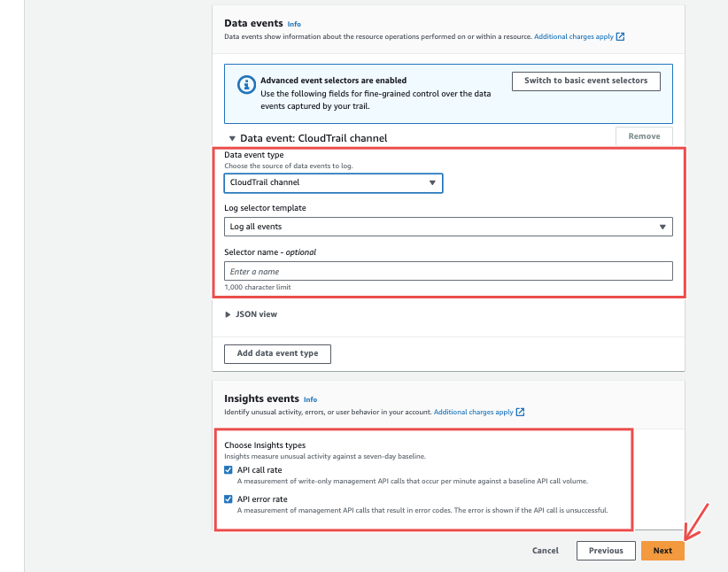The image size is (728, 572).
Task: Open Info link next to Data events
Action: coord(294,24)
